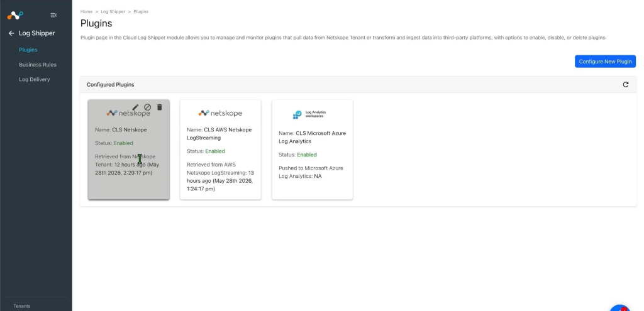644x311 pixels.
Task: Click the Netskope logo in the sidebar
Action: coord(15,15)
